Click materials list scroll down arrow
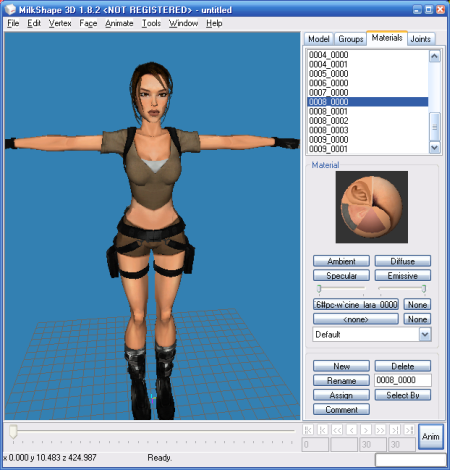Image resolution: width=450 pixels, height=470 pixels. click(434, 147)
